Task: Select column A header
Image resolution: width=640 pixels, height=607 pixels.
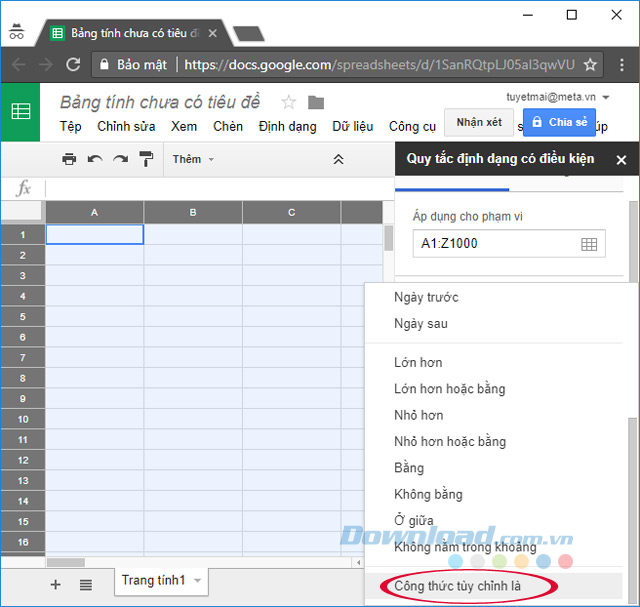Action: 94,212
